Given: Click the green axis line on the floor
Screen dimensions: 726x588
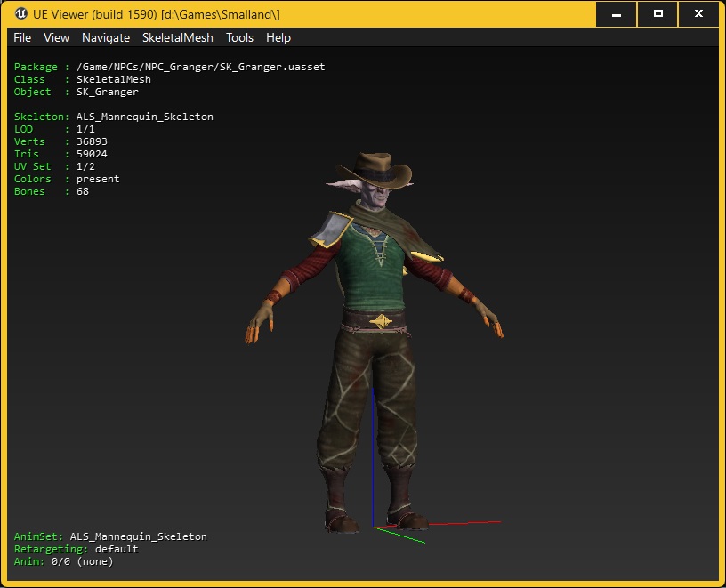Looking at the screenshot, I should 399,535.
